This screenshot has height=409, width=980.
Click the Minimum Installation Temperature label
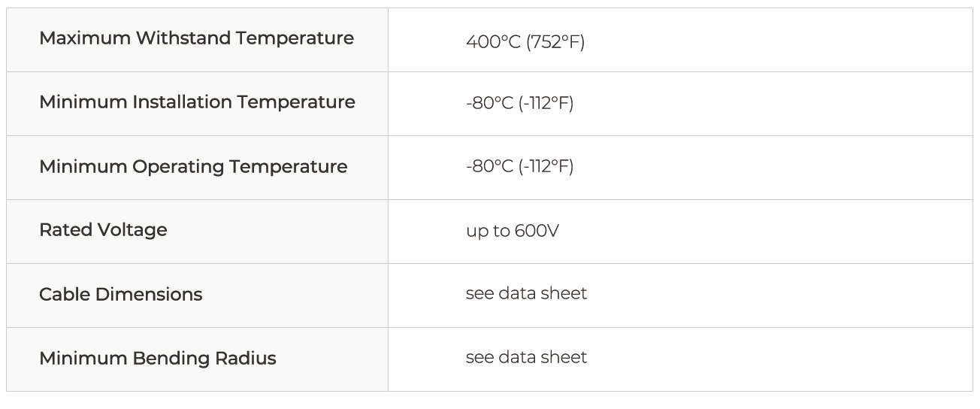(197, 102)
